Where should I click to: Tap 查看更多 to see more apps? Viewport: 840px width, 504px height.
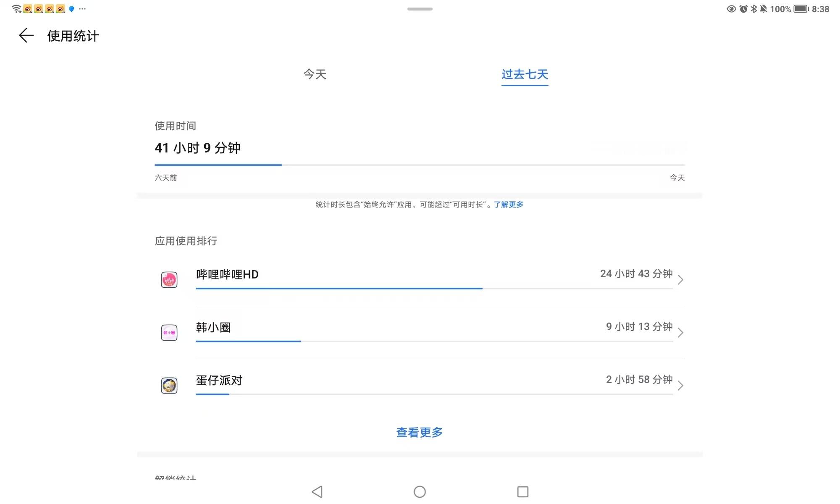(420, 432)
